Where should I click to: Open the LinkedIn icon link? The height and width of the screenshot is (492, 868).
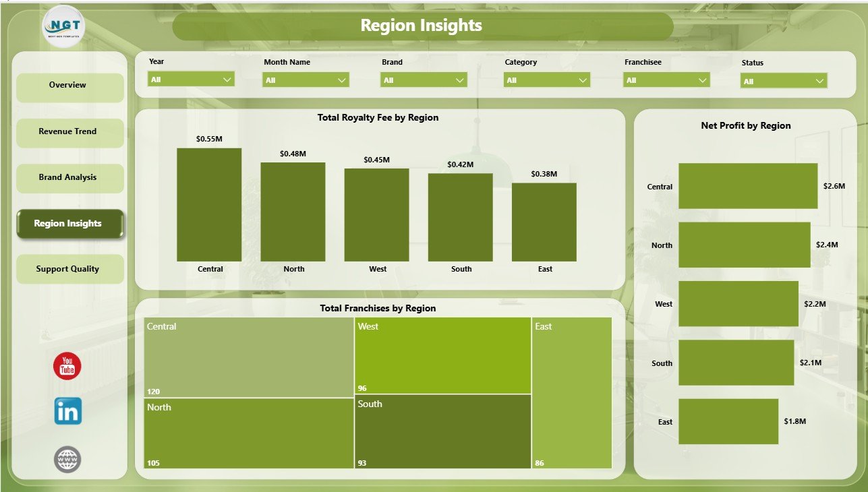[68, 411]
